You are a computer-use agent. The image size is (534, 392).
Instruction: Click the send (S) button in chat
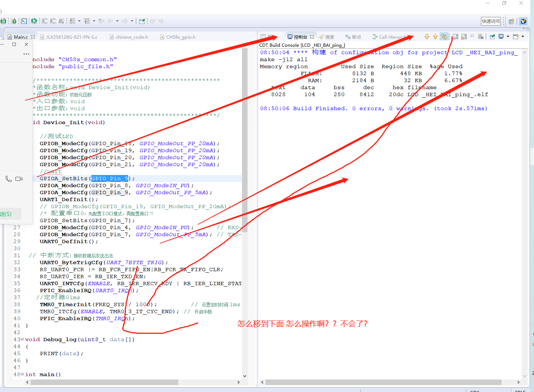pyautogui.click(x=8, y=214)
